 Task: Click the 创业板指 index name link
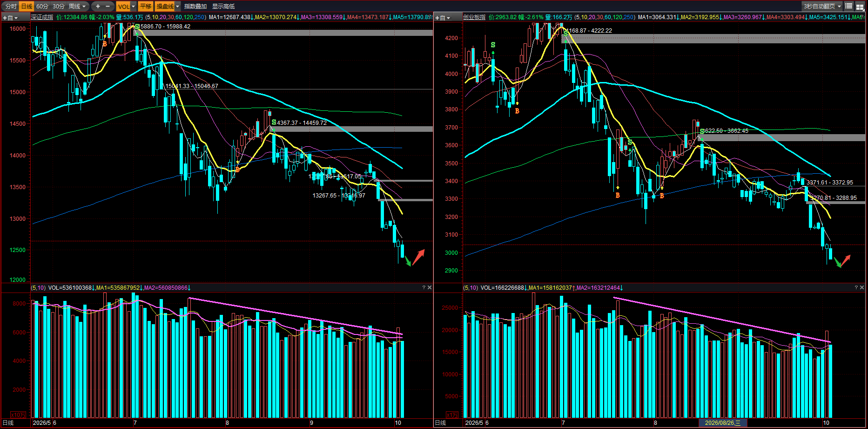pyautogui.click(x=474, y=17)
